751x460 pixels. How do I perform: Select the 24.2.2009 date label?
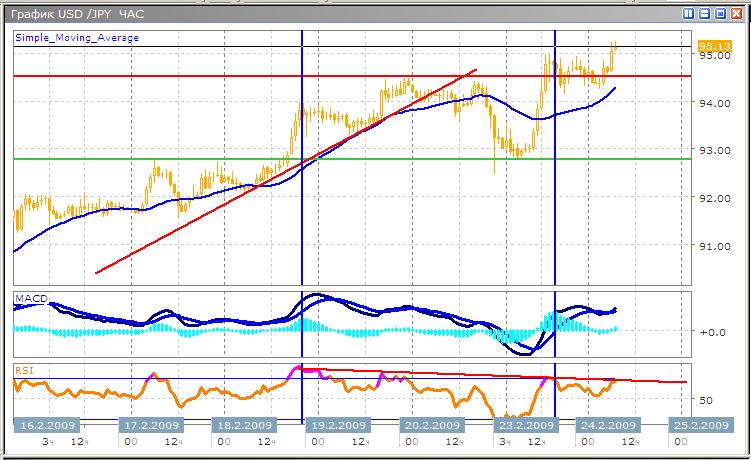coord(608,424)
